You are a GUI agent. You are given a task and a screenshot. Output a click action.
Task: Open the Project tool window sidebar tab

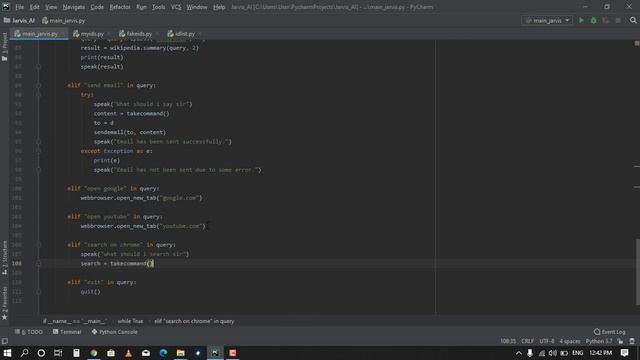4,47
